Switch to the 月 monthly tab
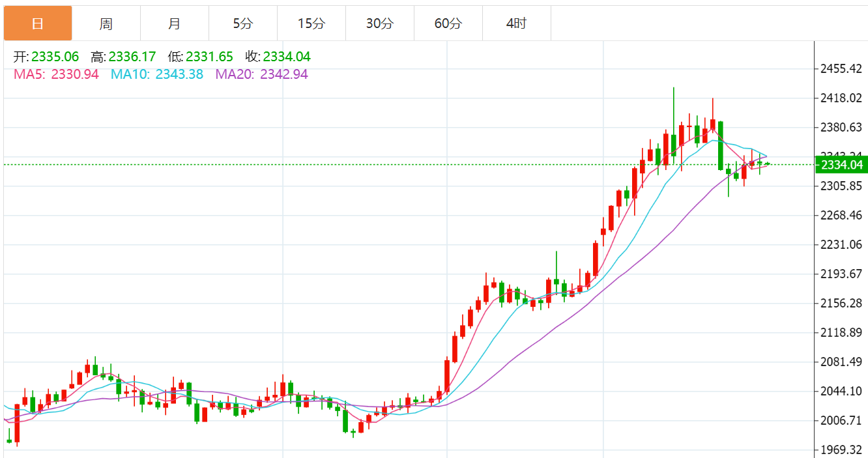Image resolution: width=868 pixels, height=458 pixels. click(x=175, y=23)
